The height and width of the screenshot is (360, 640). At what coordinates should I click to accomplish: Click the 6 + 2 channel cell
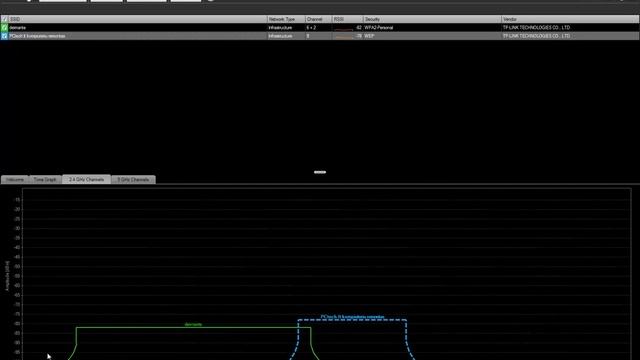[x=311, y=28]
